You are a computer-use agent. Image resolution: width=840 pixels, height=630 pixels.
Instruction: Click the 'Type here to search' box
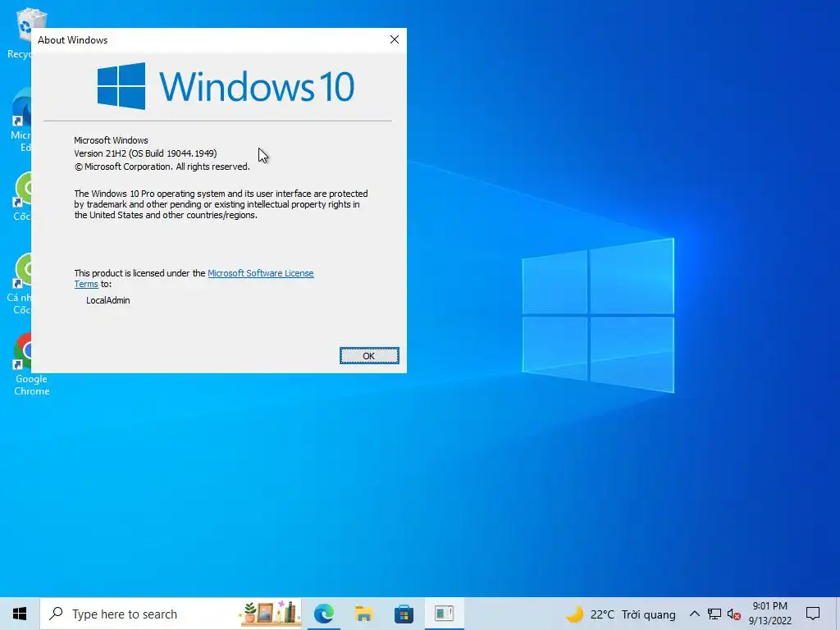click(171, 614)
